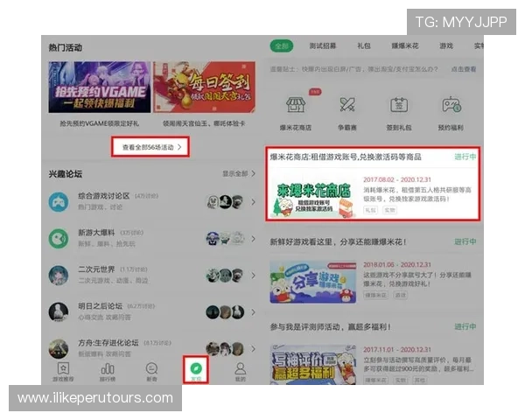Image resolution: width=525 pixels, height=420 pixels.
Task: Click date range 2017.11.01 - 2020.12.31
Action: [397, 350]
